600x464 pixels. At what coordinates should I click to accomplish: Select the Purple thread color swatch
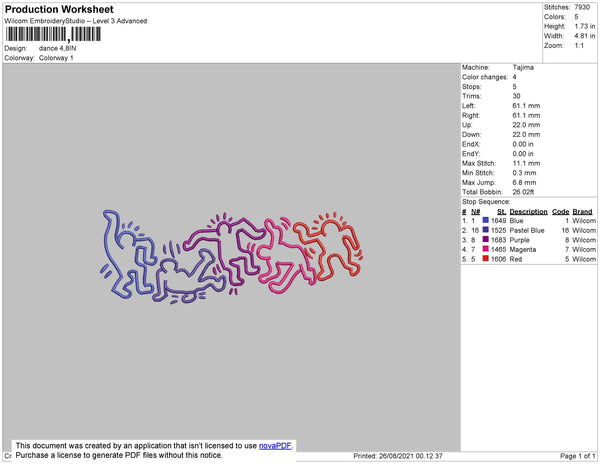486,239
